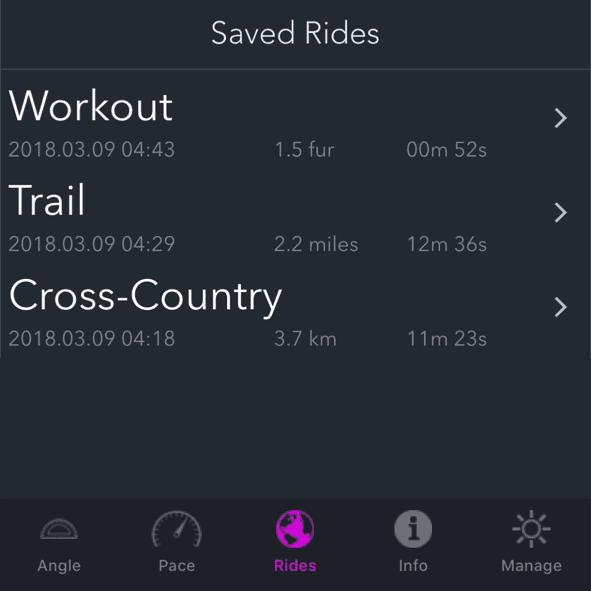Expand Trail ride with its chevron

(560, 213)
